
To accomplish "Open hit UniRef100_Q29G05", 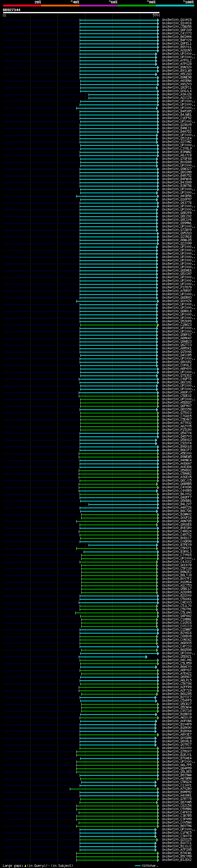I will coord(177,125).
